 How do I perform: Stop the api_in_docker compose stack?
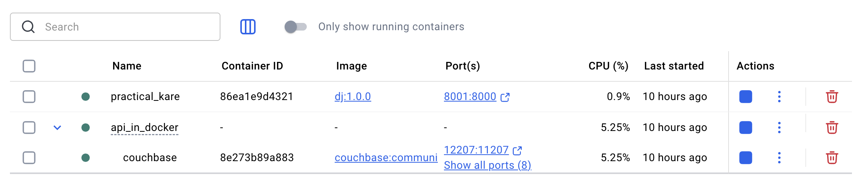pyautogui.click(x=745, y=127)
